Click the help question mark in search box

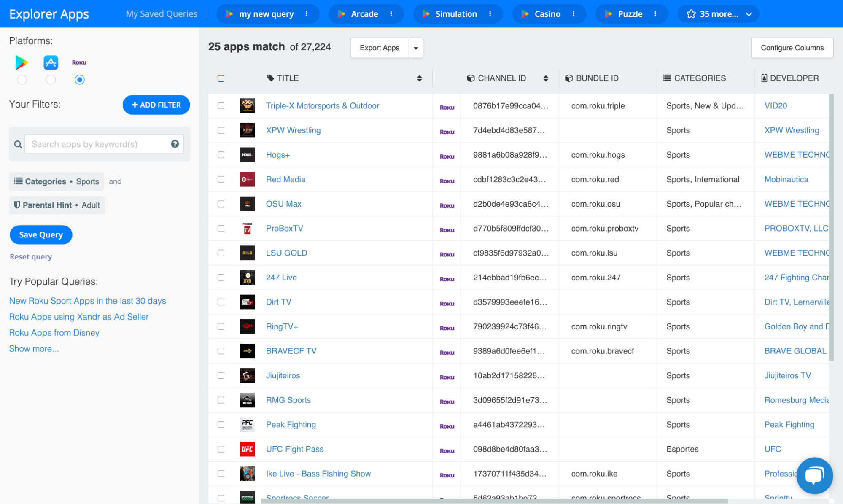tap(175, 144)
